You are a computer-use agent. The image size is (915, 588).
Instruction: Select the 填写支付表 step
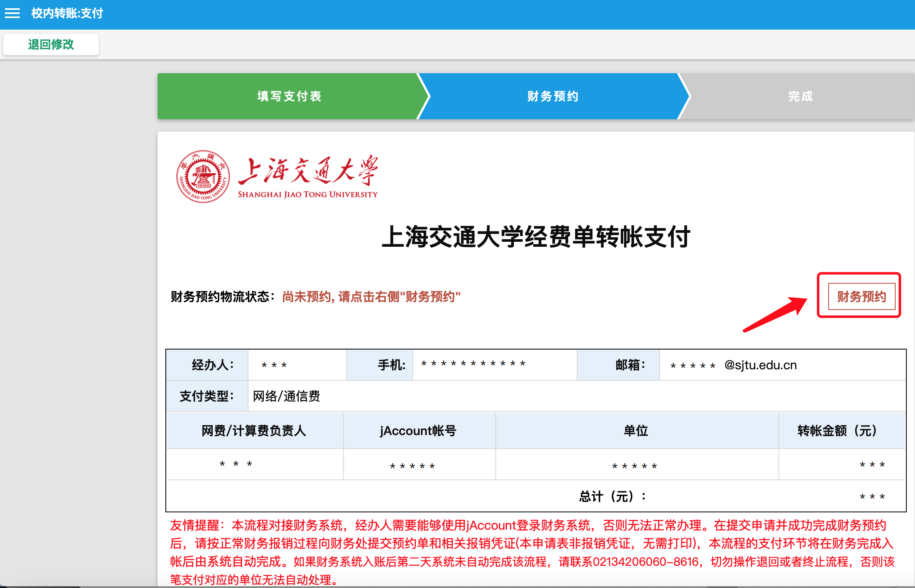289,96
